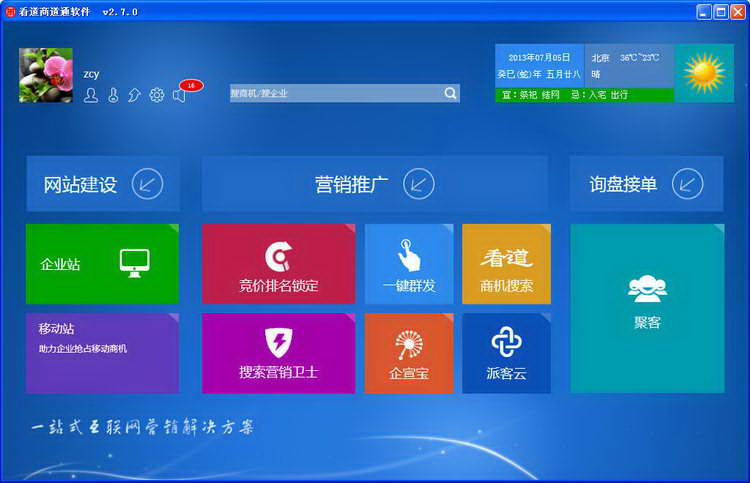
Task: Open the 竞价排名锁定 tile
Action: [x=278, y=264]
